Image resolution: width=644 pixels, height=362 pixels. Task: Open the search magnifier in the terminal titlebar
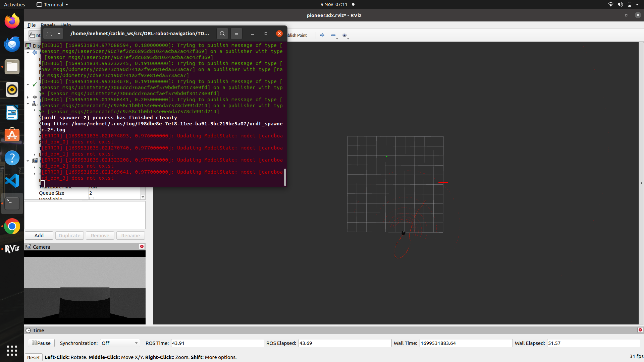tap(222, 34)
